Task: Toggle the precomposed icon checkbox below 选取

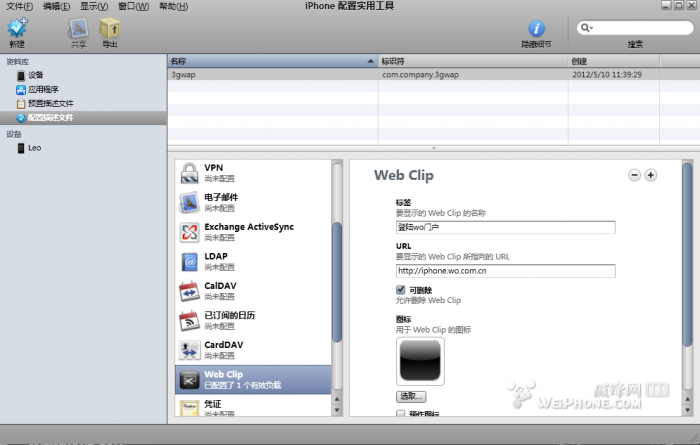Action: pyautogui.click(x=400, y=413)
